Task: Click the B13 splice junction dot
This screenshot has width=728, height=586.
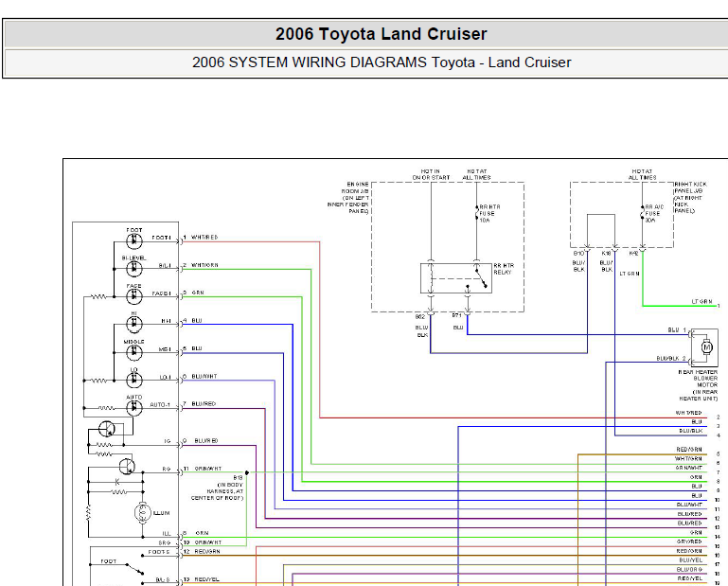Action: coord(247,472)
